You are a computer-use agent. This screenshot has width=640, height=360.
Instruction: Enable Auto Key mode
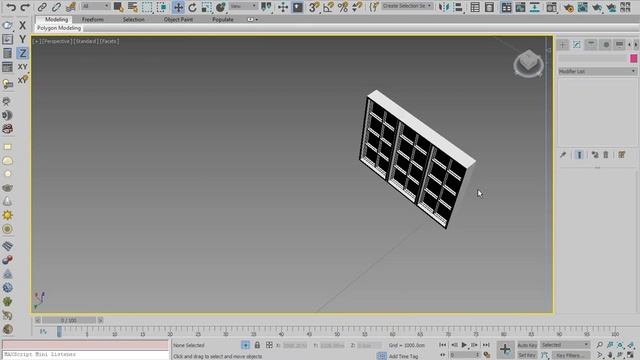(x=527, y=345)
